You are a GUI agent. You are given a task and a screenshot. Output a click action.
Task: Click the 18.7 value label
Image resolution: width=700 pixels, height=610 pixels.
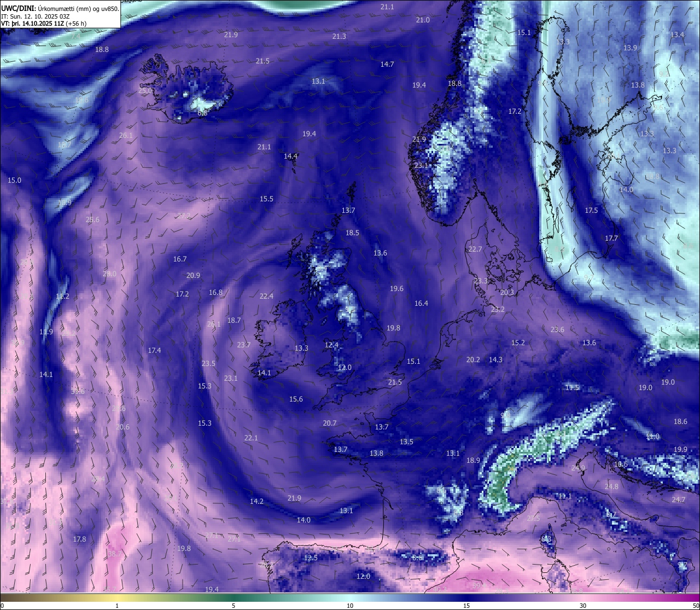coord(234,320)
